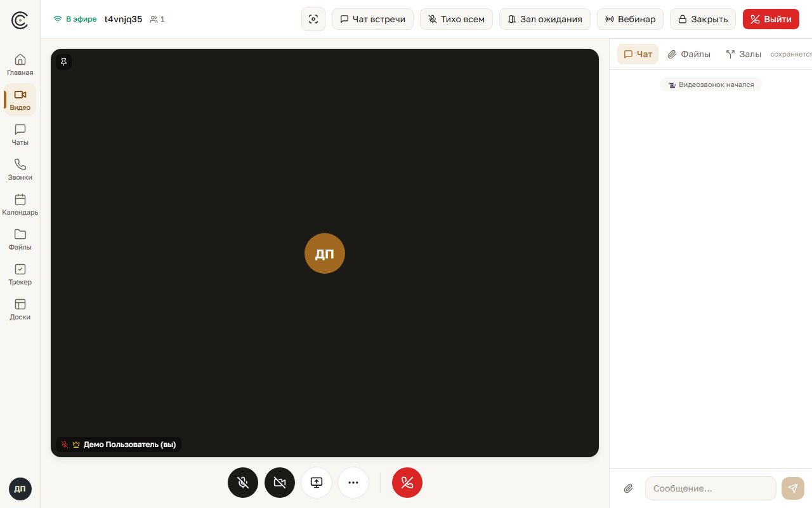End the call with red hang-up button
This screenshot has height=508, width=812.
point(407,483)
